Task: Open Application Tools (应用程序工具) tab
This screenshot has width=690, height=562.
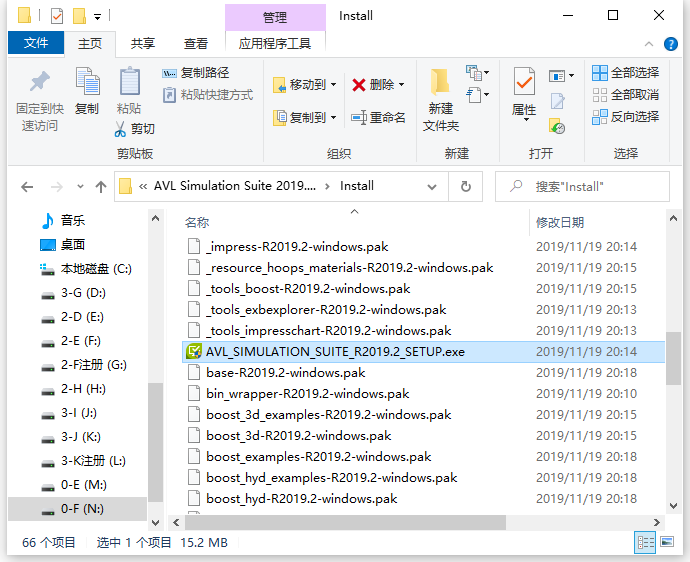Action: (x=275, y=44)
